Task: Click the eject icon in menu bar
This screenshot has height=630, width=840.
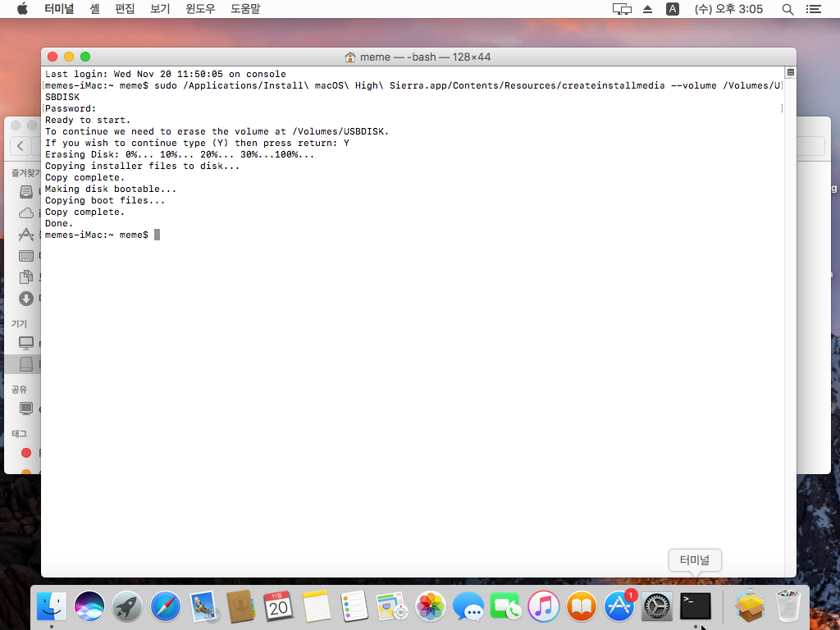Action: 648,9
